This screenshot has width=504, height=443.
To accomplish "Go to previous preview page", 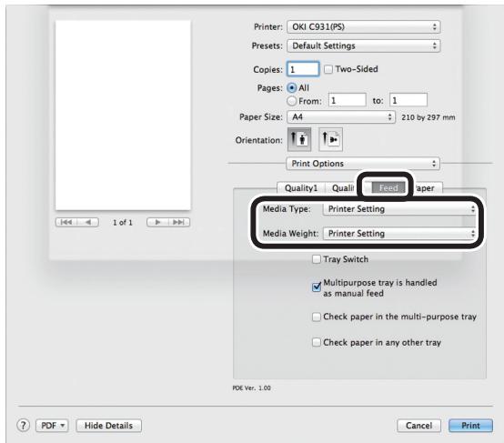I will [x=88, y=222].
